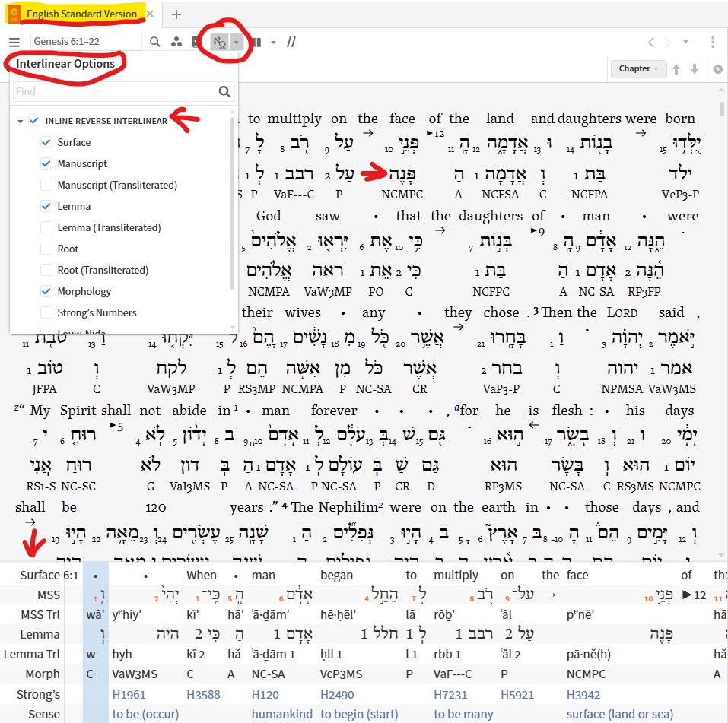Click the ESV book icon on the tab
This screenshot has height=723, width=728.
tap(14, 14)
